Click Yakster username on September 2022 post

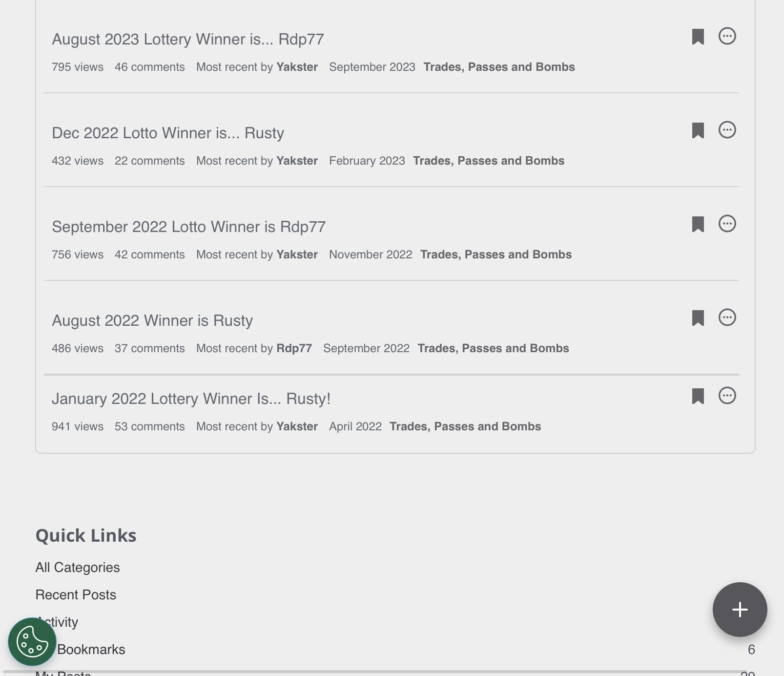(297, 254)
